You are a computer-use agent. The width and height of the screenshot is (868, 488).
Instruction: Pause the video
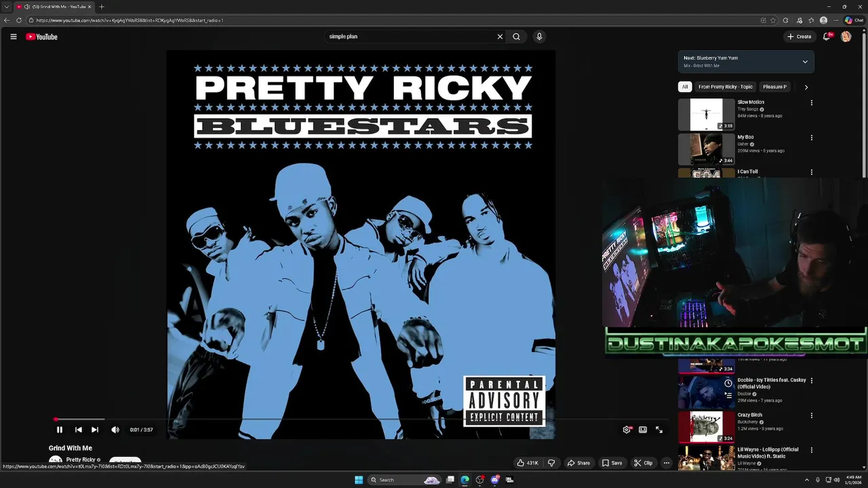[60, 430]
